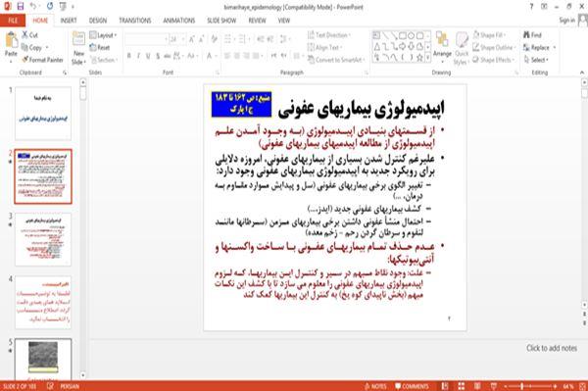This screenshot has width=588, height=391.
Task: Save the presentation from quick access toolbar
Action: (x=20, y=6)
